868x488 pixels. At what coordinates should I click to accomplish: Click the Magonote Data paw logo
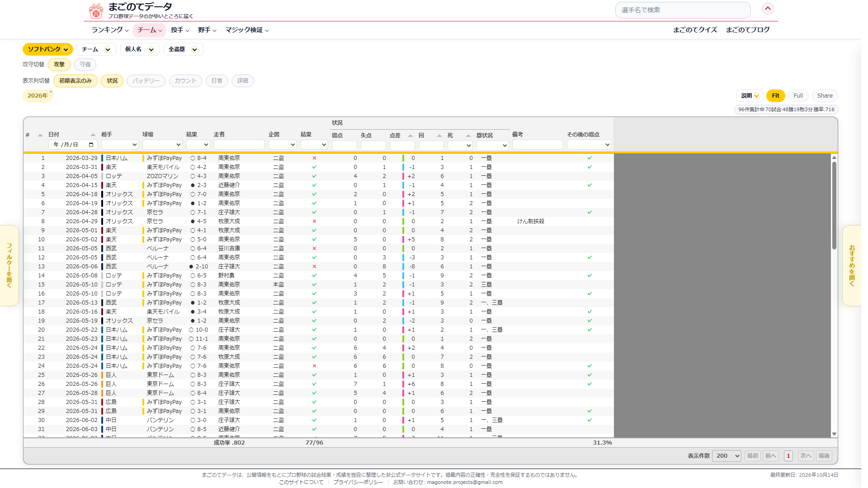click(x=96, y=11)
